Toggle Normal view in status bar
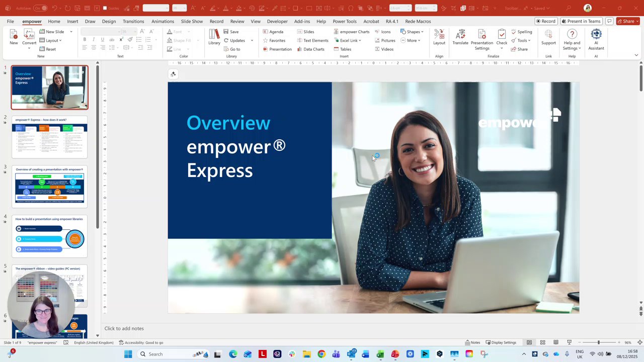The width and height of the screenshot is (644, 362). [529, 342]
